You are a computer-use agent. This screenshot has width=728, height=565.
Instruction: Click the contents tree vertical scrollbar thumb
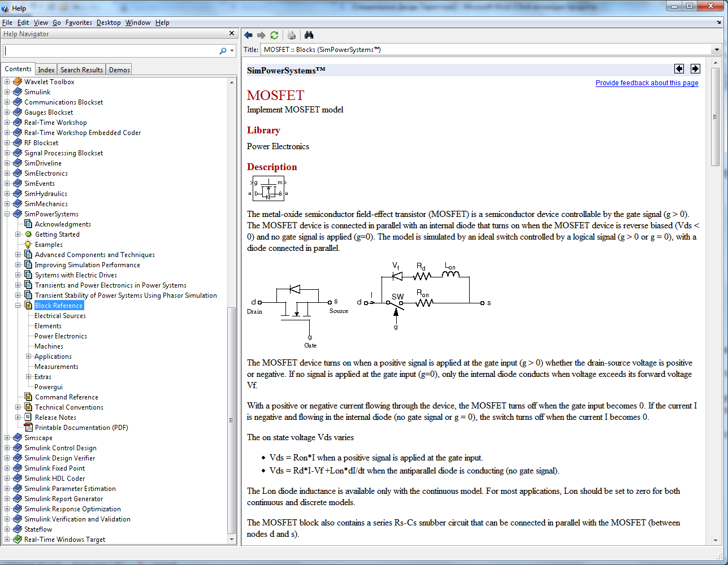point(232,420)
